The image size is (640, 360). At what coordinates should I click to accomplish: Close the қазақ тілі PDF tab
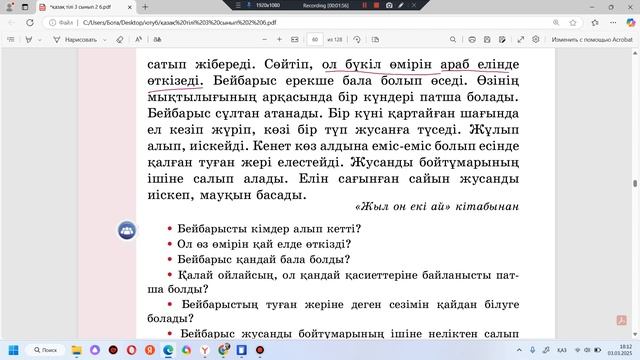(129, 7)
